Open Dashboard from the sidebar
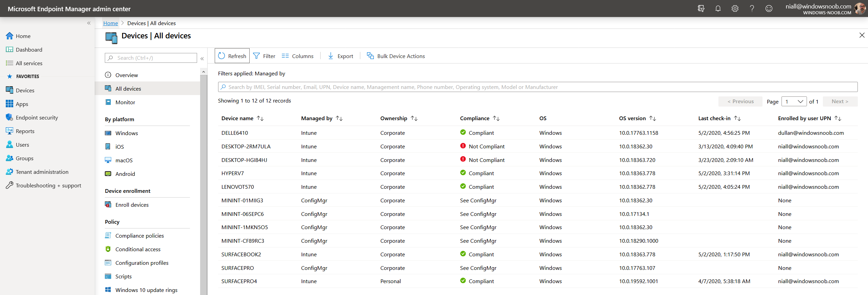Image resolution: width=868 pixels, height=295 pixels. tap(24, 50)
